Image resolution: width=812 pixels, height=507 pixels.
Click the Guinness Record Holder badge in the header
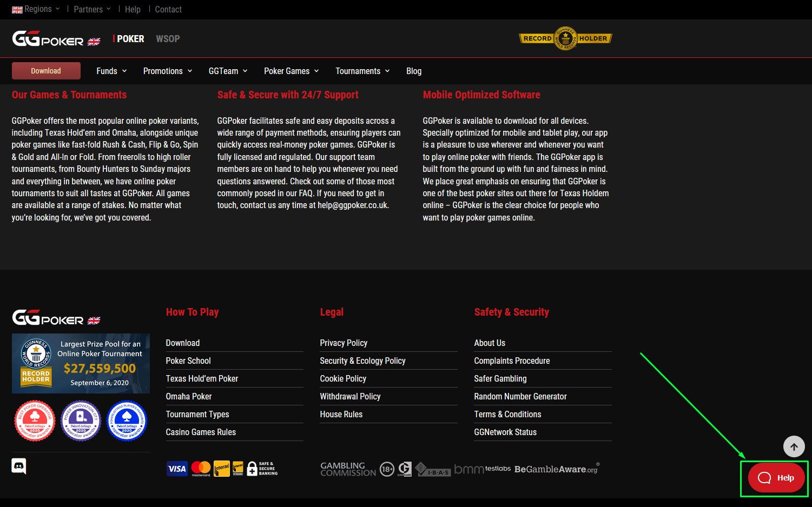point(565,38)
